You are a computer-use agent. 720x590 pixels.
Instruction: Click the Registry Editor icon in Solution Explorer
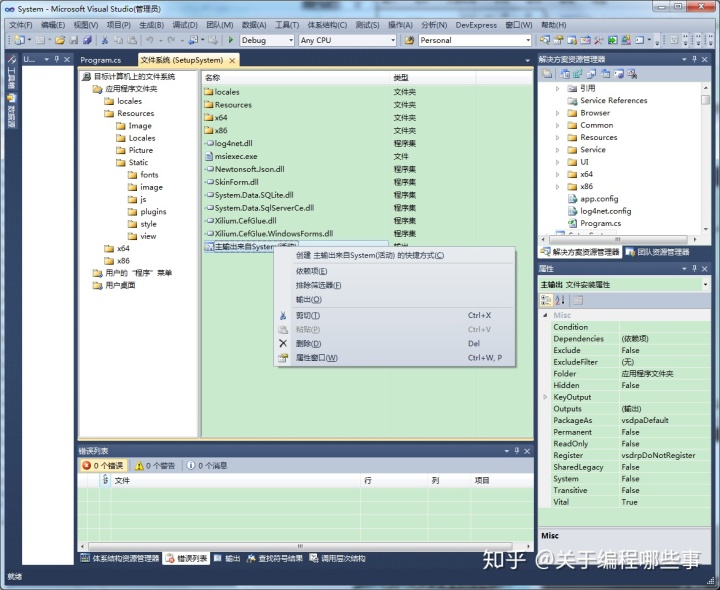coord(578,73)
